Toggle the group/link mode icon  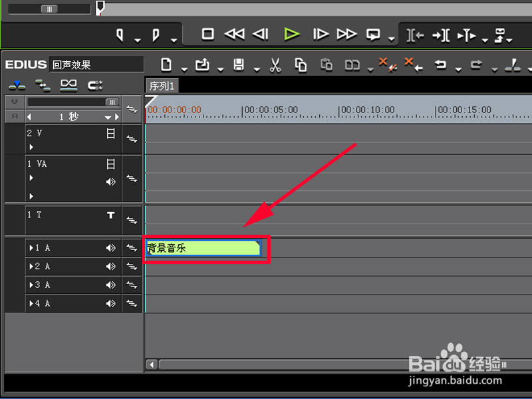(x=68, y=85)
